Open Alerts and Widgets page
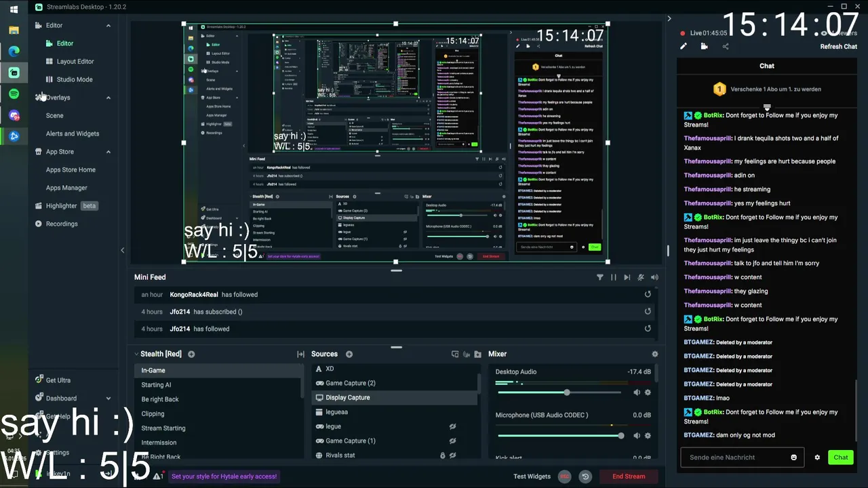 (x=73, y=134)
